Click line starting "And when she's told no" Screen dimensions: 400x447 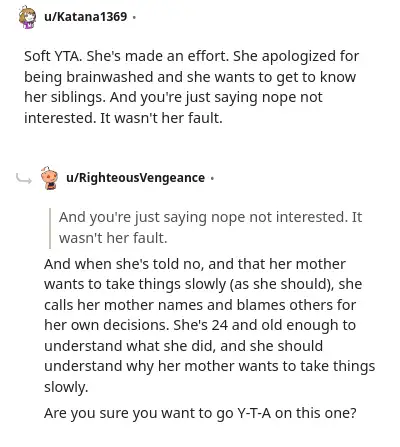[195, 264]
